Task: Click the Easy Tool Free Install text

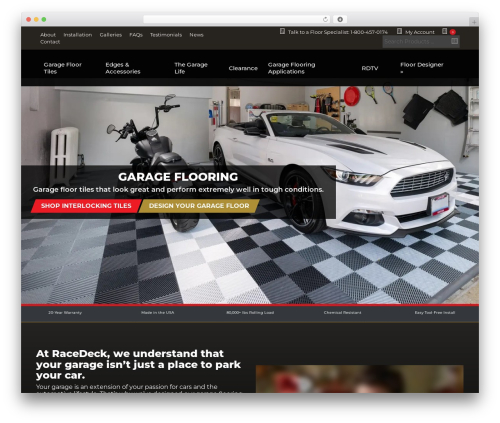Action: tap(435, 313)
